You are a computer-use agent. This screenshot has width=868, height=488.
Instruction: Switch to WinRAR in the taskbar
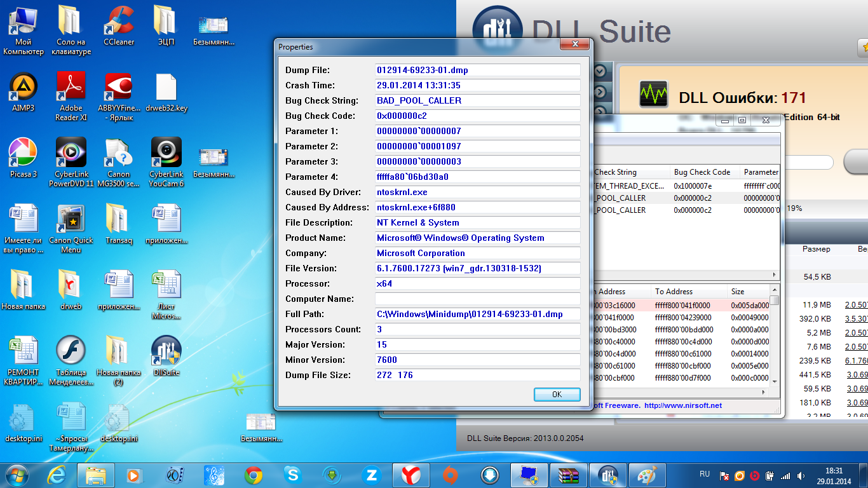569,475
